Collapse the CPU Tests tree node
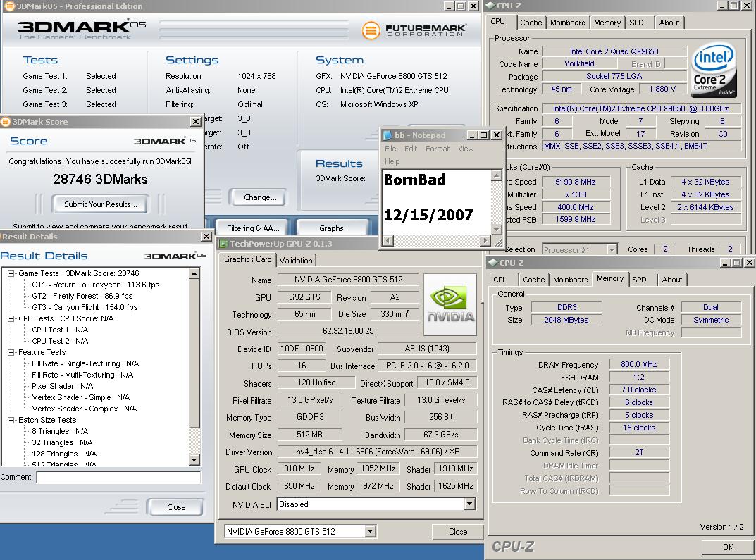This screenshot has height=560, width=756. tap(11, 319)
